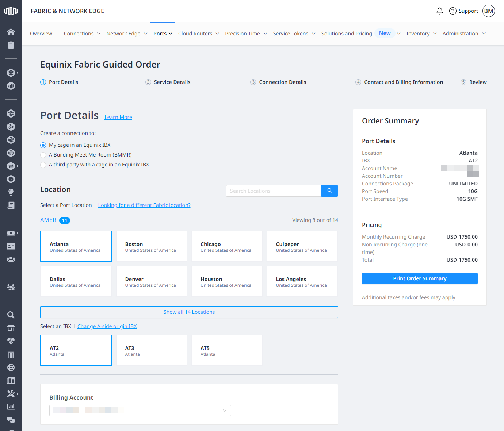Screen dimensions: 504x431
Task: Expand the Cloud Routers menu
Action: point(199,34)
